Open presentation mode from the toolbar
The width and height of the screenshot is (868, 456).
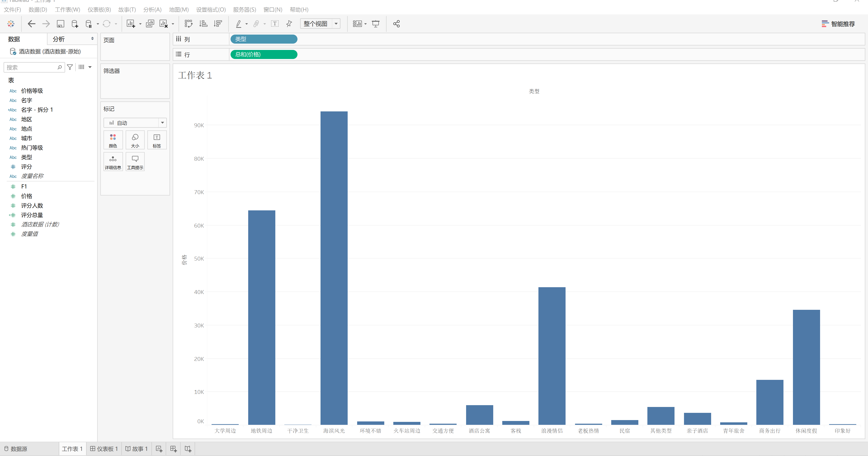(375, 24)
